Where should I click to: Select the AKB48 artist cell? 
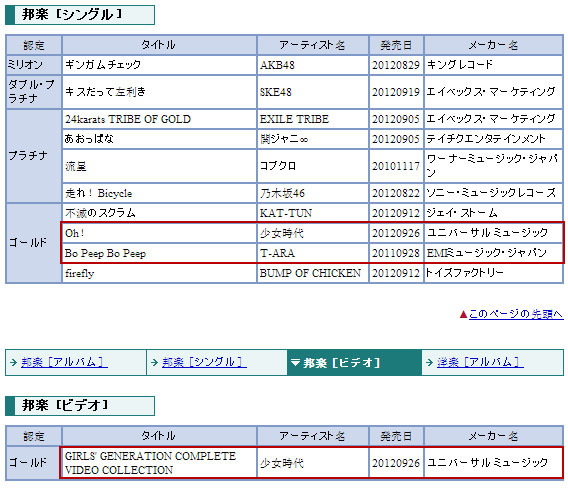pos(313,65)
